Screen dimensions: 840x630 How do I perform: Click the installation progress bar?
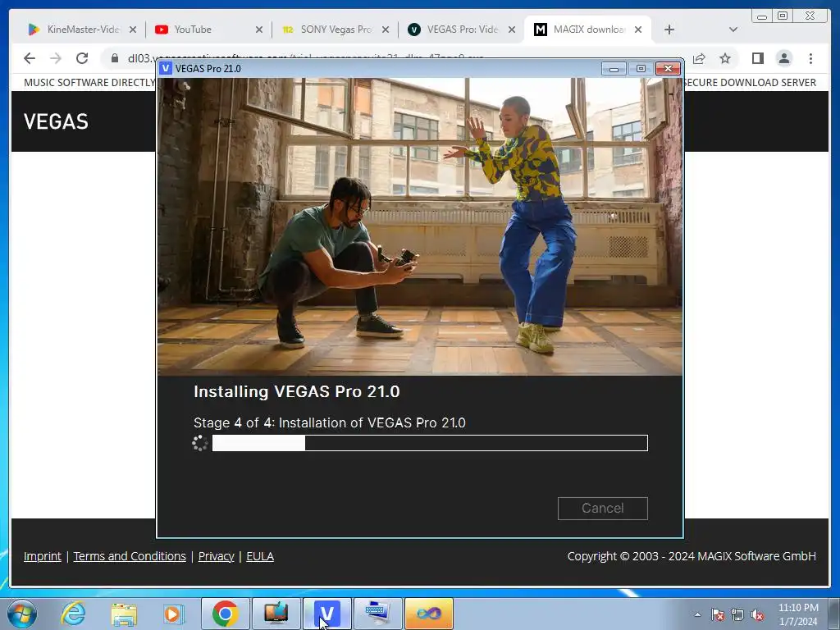pos(430,443)
